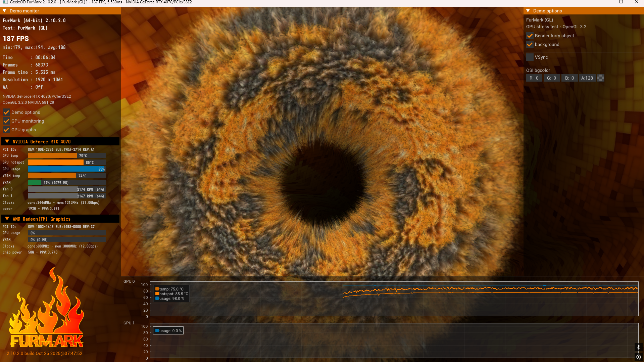The width and height of the screenshot is (644, 362).
Task: Click the target icon below the microphone
Action: 638,357
